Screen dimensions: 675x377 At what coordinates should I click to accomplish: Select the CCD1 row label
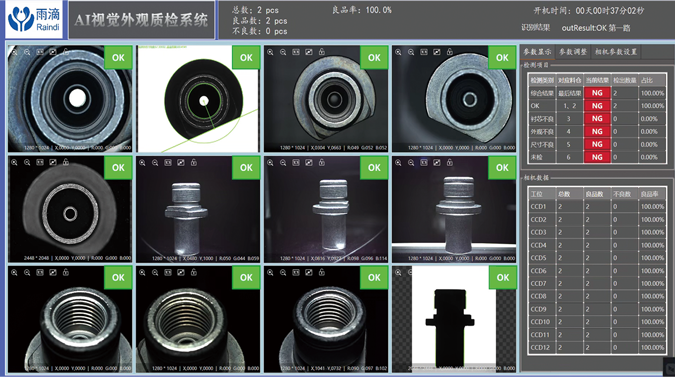[x=539, y=207]
